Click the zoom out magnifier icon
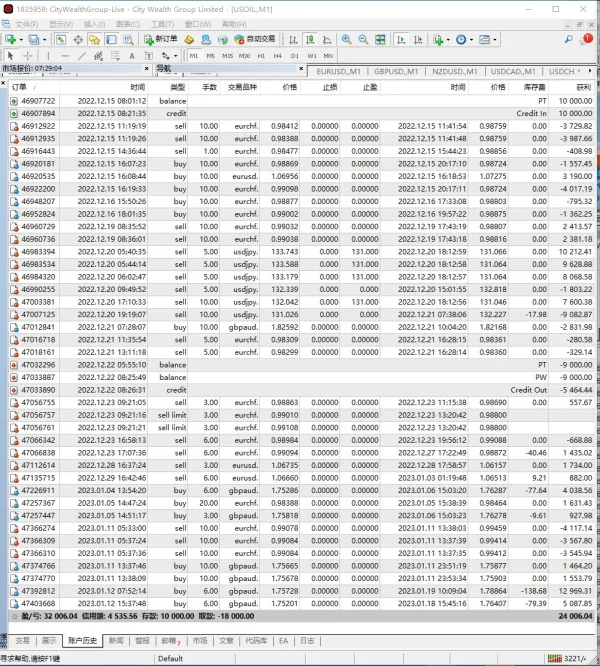The width and height of the screenshot is (600, 666). tap(363, 39)
